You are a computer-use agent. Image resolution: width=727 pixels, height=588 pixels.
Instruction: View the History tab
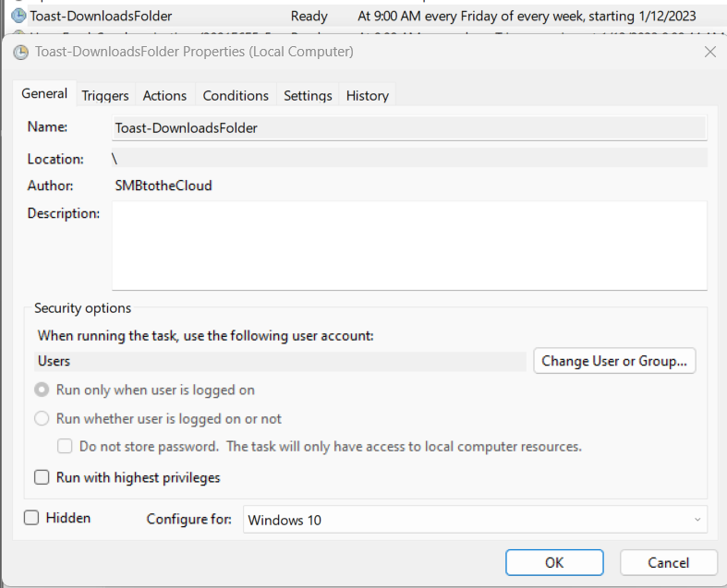(367, 96)
